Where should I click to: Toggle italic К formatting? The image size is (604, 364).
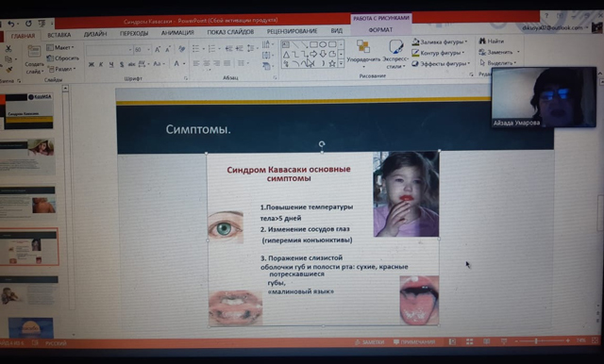coord(101,64)
